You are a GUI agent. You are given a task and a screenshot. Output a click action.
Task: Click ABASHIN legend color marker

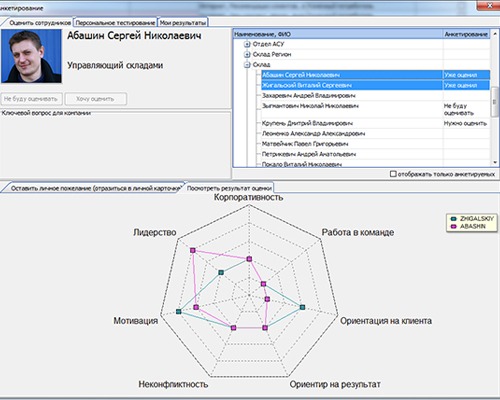pos(453,226)
